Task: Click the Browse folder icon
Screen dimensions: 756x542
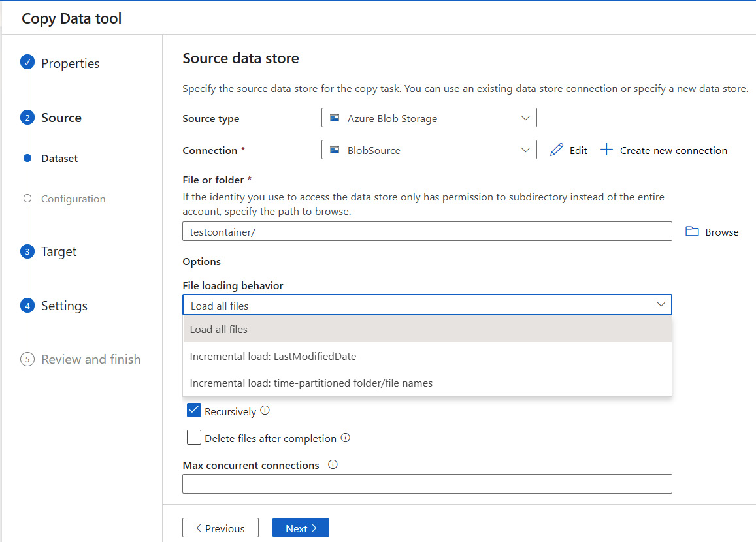Action: tap(692, 232)
